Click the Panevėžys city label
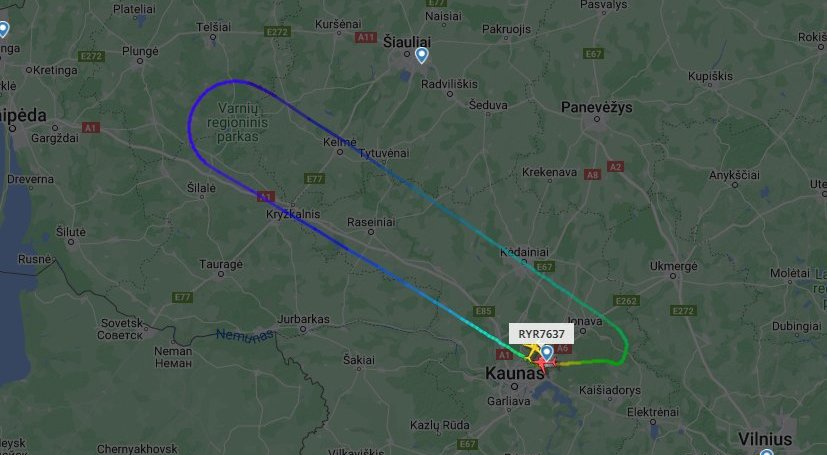The width and height of the screenshot is (827, 455). (x=597, y=108)
